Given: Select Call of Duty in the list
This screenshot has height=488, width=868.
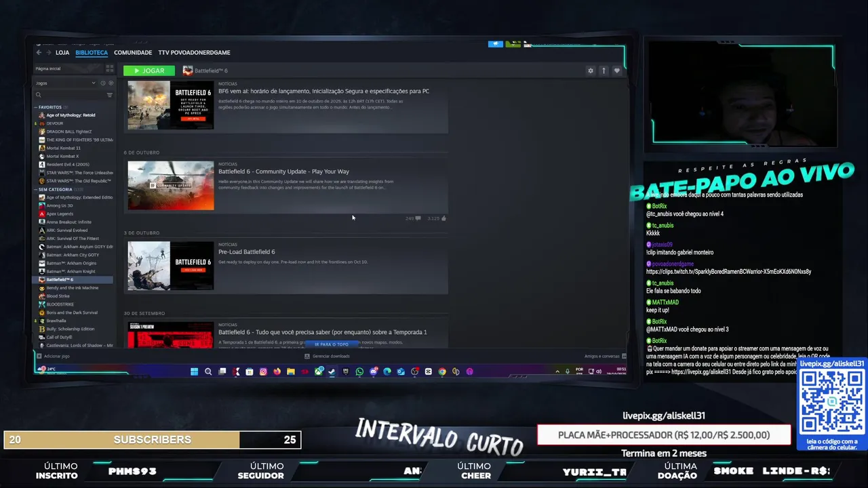Looking at the screenshot, I should [59, 337].
